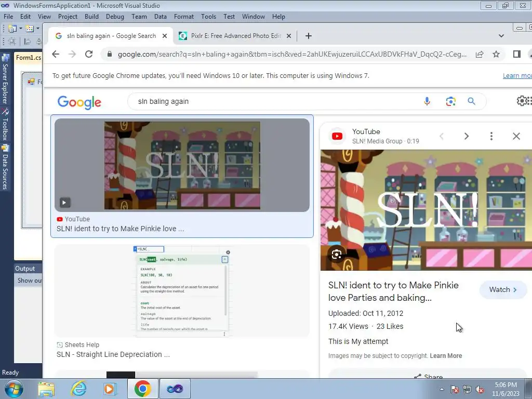Viewport: 532px width, 399px height.
Task: Select the sln baling again Google Search tab
Action: click(111, 36)
